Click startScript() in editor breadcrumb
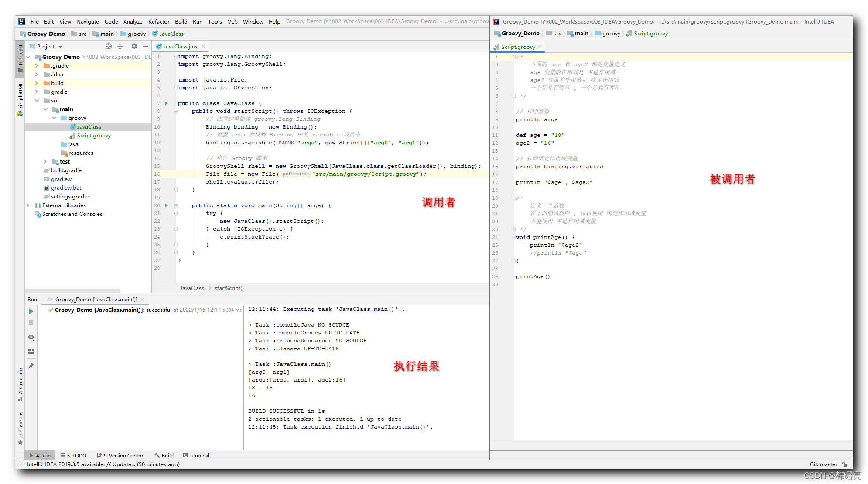The height and width of the screenshot is (484, 868). coord(229,288)
